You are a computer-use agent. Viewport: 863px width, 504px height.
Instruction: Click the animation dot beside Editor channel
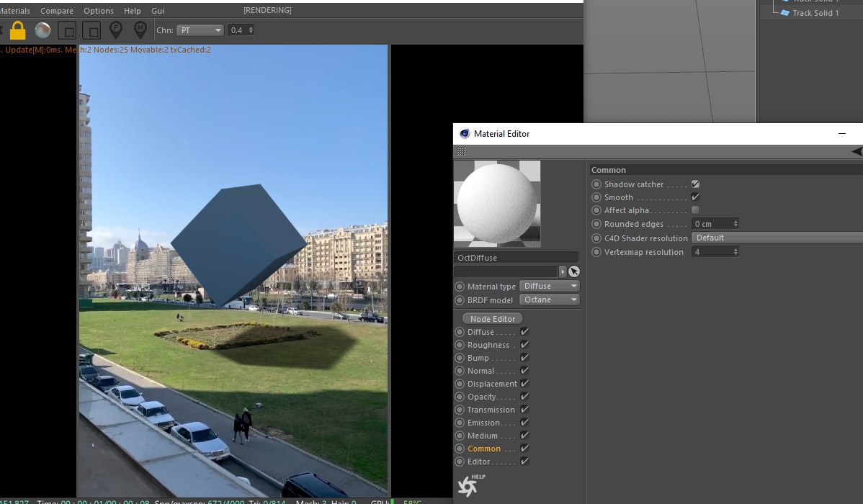[460, 462]
